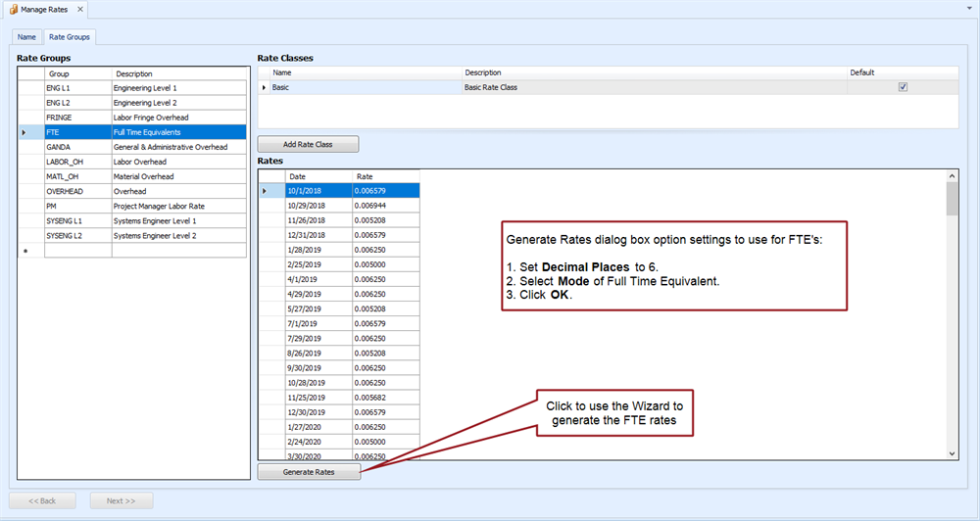This screenshot has height=521, width=980.
Task: Click the FTE row indicator arrow
Action: tap(24, 132)
